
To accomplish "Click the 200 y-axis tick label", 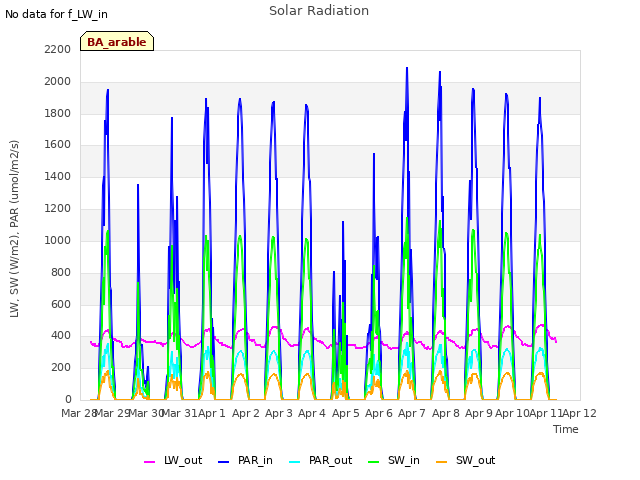I will (61, 367).
